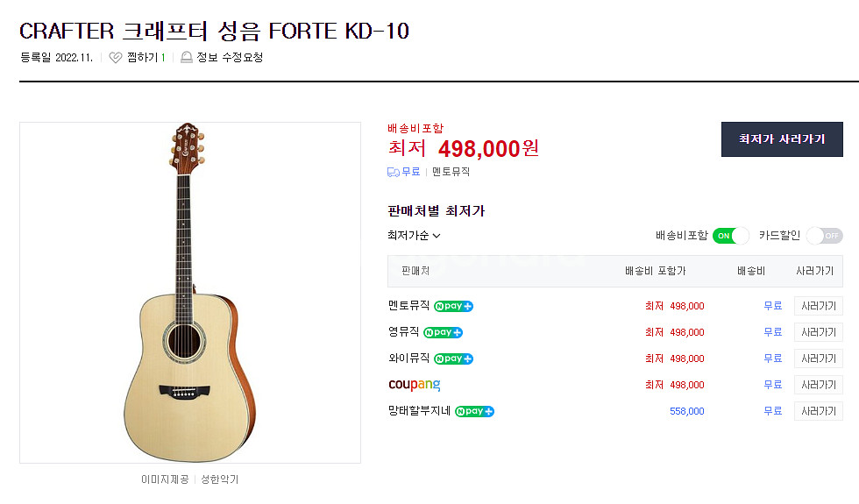The height and width of the screenshot is (504, 859).
Task: Click the Npay badge next to 영뮤직
Action: point(443,332)
